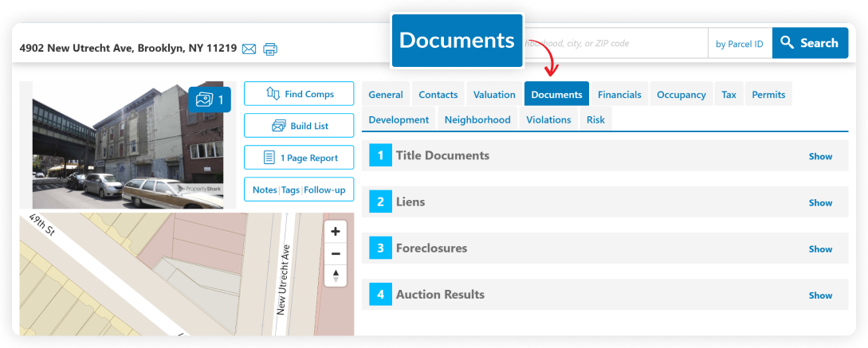Click the Title Documents heading text
868x348 pixels.
(442, 155)
